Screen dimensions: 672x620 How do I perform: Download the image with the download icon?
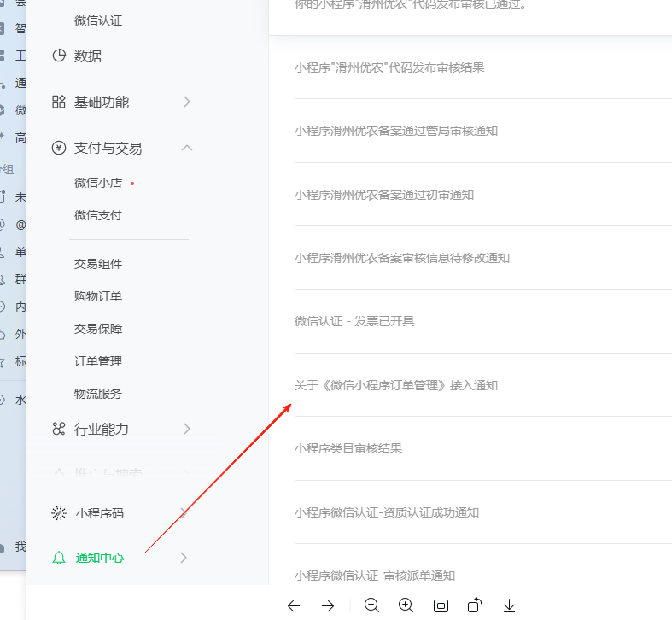[x=509, y=605]
